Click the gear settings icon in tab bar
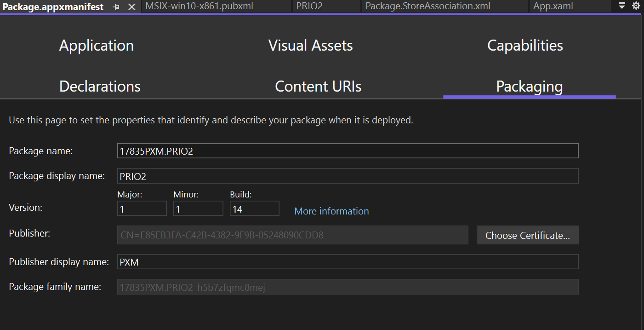 coord(636,6)
